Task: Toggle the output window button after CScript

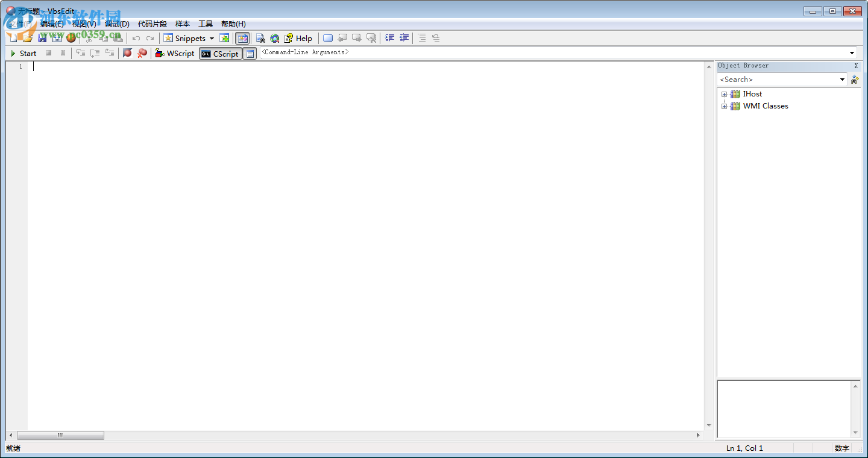Action: 250,54
